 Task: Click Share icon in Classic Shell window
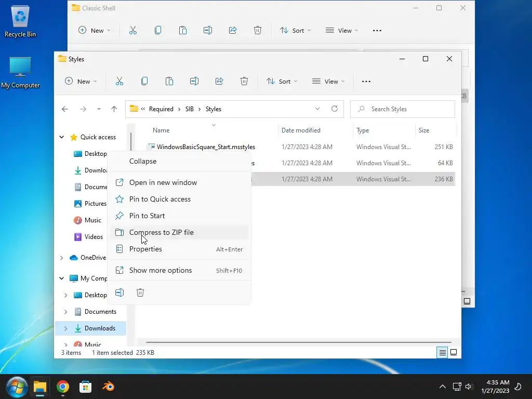click(233, 31)
